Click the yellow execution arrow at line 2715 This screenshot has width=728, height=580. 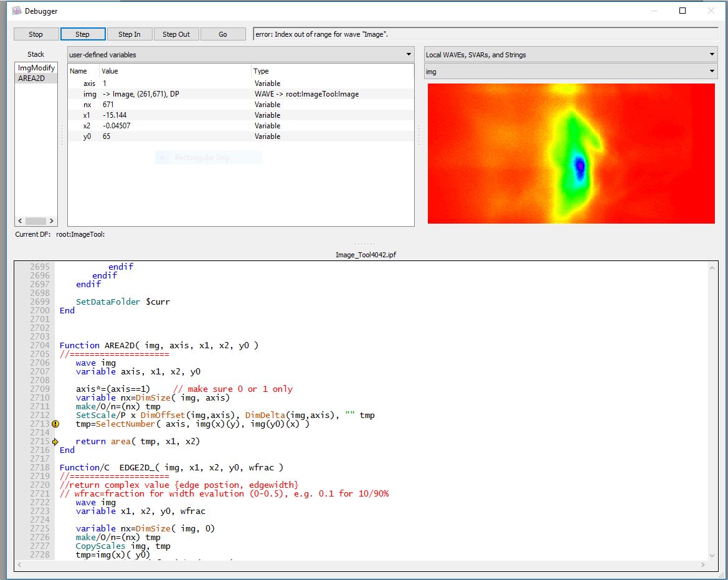pyautogui.click(x=55, y=442)
